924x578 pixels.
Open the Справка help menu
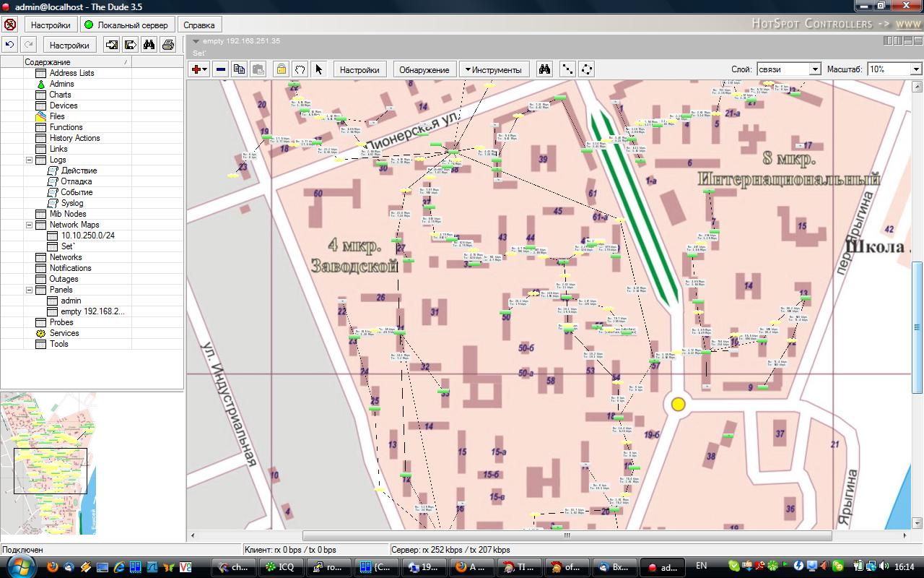point(199,25)
